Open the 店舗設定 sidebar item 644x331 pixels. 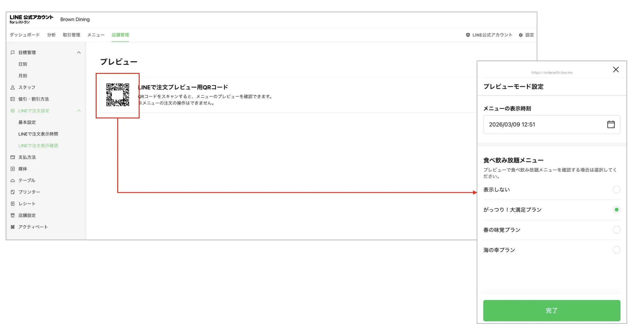coord(27,215)
